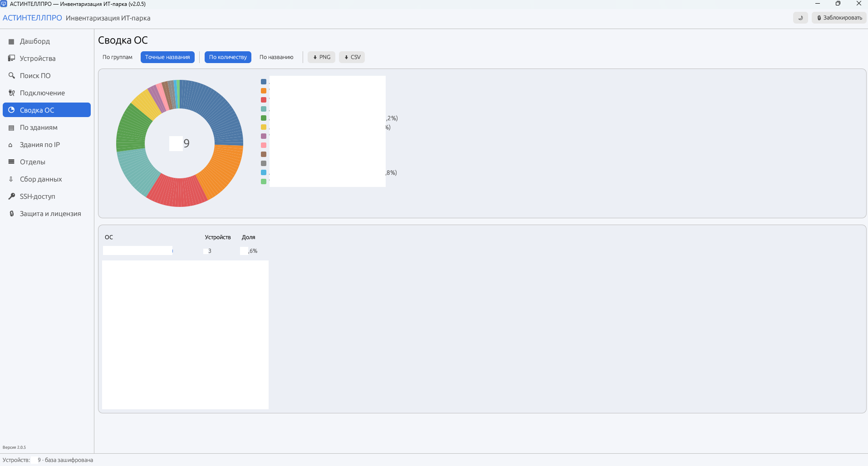Click the Поиск ПО magnifier icon
The image size is (868, 466).
11,76
